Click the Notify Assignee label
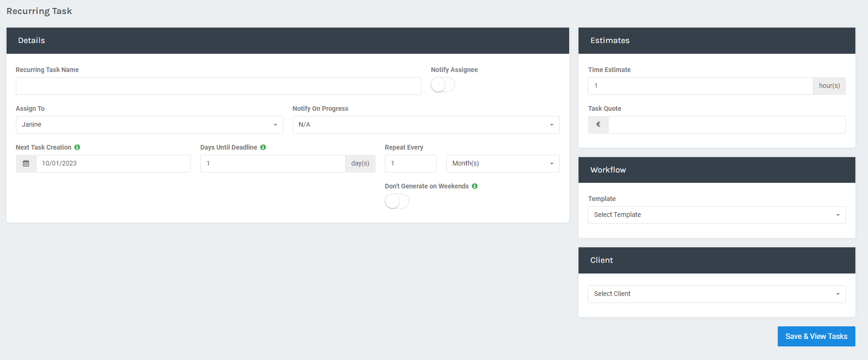The image size is (868, 360). pyautogui.click(x=455, y=70)
